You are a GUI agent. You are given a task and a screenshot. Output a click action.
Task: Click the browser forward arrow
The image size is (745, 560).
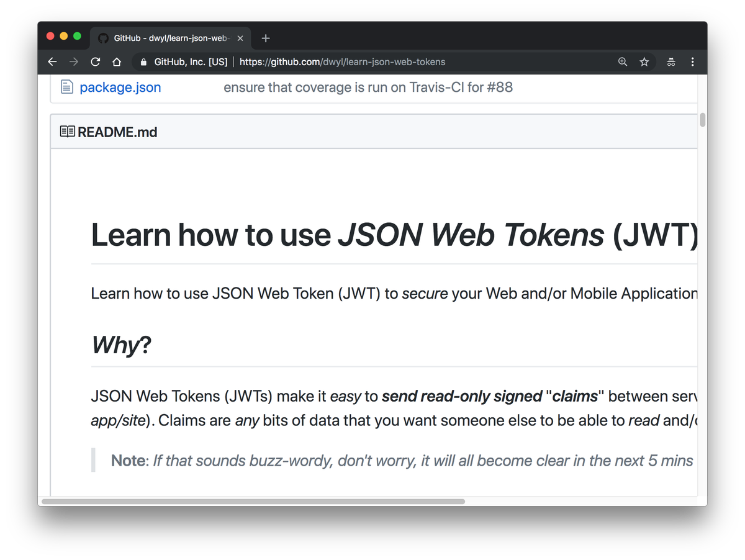[74, 61]
